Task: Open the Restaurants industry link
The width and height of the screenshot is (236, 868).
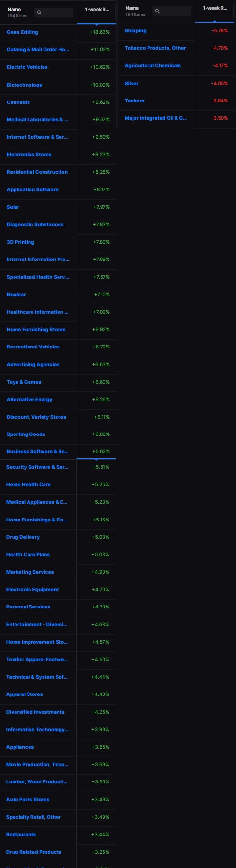Action: (x=21, y=835)
